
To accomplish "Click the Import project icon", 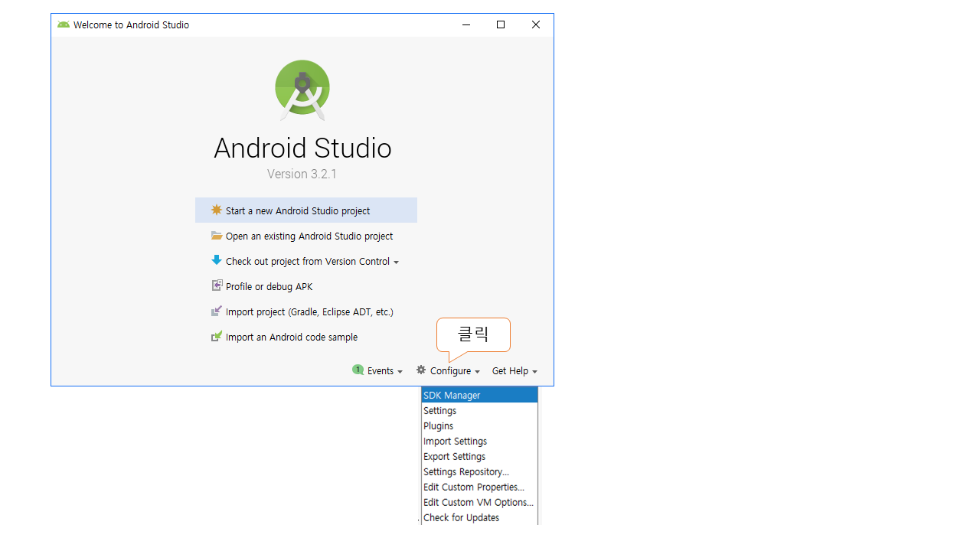I will point(217,311).
